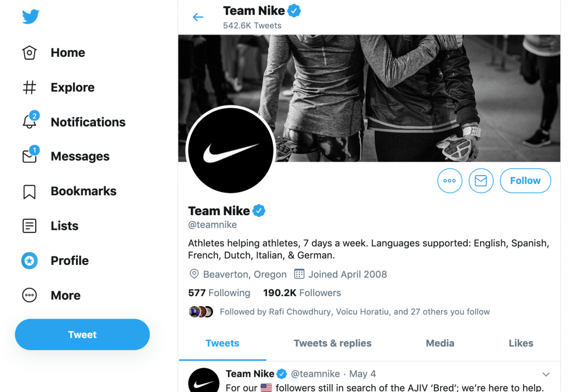
Task: Open the Explore hashtag icon
Action: 30,88
